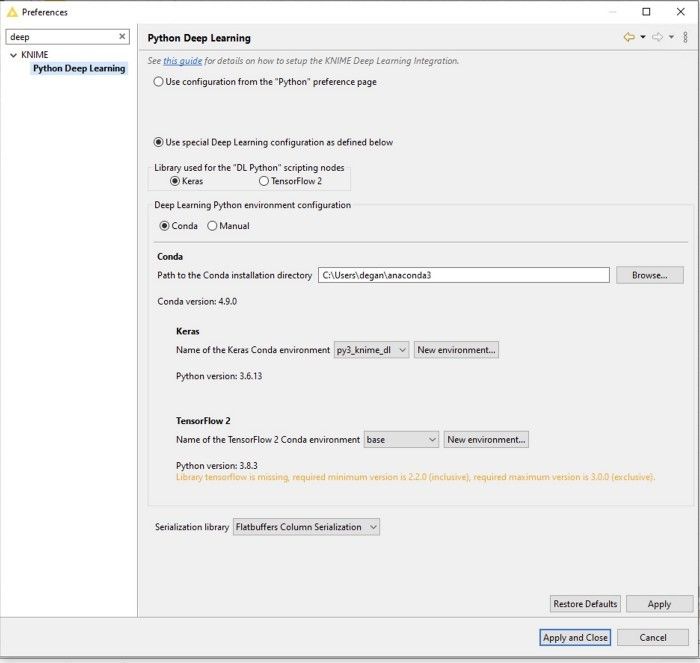Select use configuration from Python preference page
The image size is (700, 663).
159,82
